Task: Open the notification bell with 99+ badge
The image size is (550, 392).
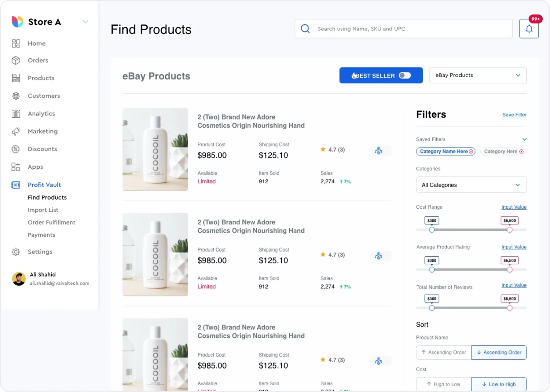Action: (529, 28)
